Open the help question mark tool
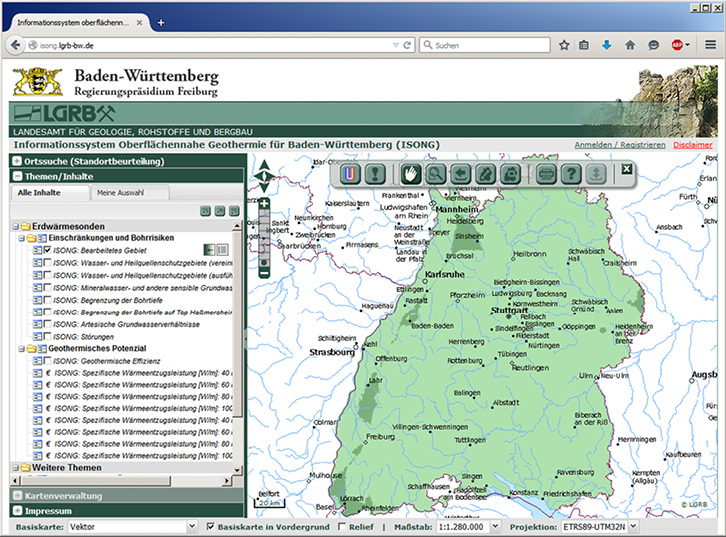The image size is (726, 537). coord(571,173)
